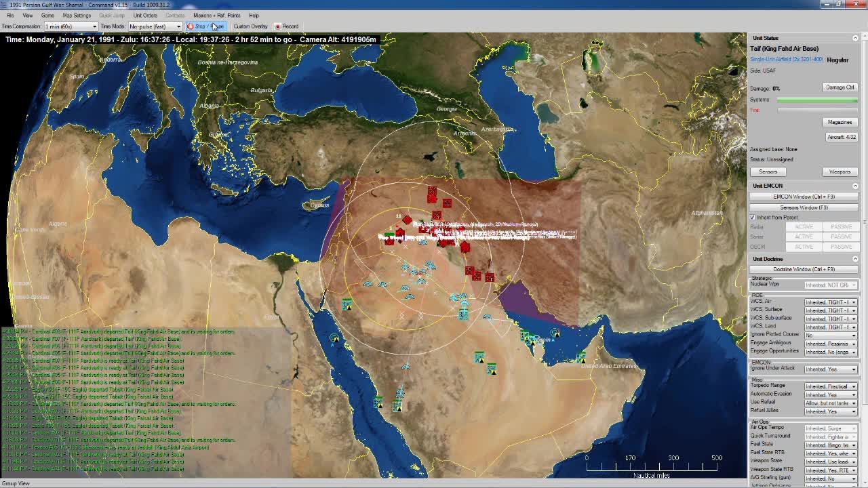Image resolution: width=868 pixels, height=488 pixels.
Task: Open the Fuel State dropdown
Action: pyautogui.click(x=831, y=445)
